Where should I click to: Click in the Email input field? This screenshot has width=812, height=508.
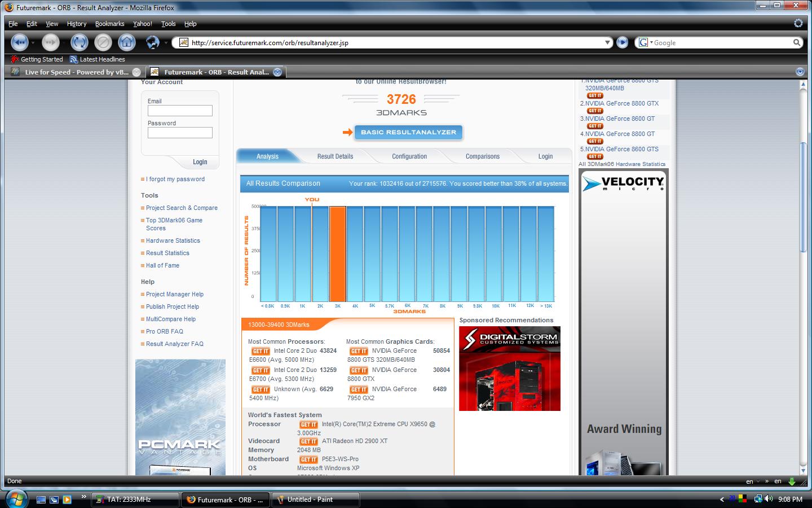point(180,111)
